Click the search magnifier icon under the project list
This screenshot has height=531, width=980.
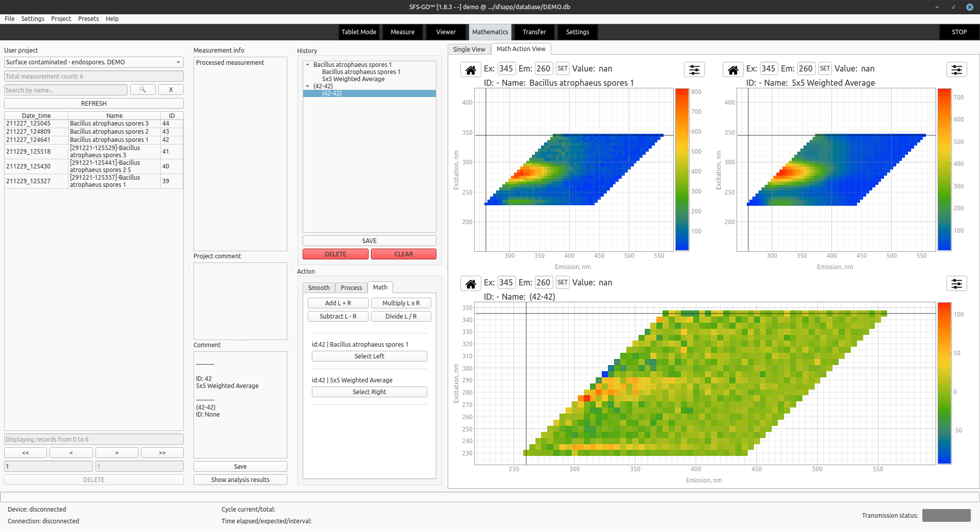click(x=142, y=89)
